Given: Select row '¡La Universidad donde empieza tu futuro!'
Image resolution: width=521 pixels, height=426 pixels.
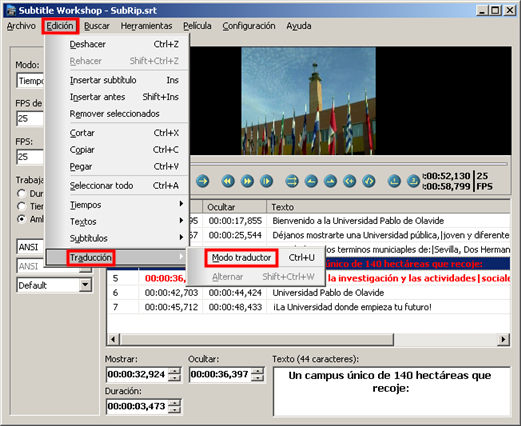Looking at the screenshot, I should click(x=308, y=307).
